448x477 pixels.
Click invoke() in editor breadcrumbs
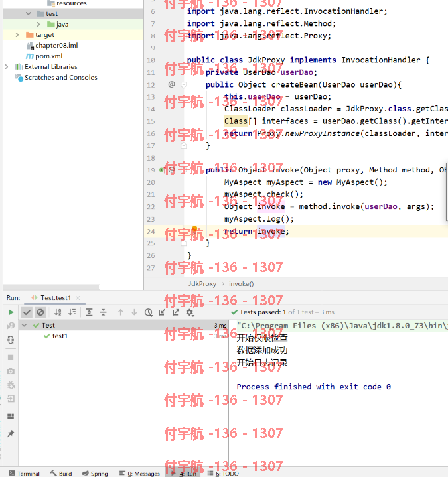[x=242, y=283]
